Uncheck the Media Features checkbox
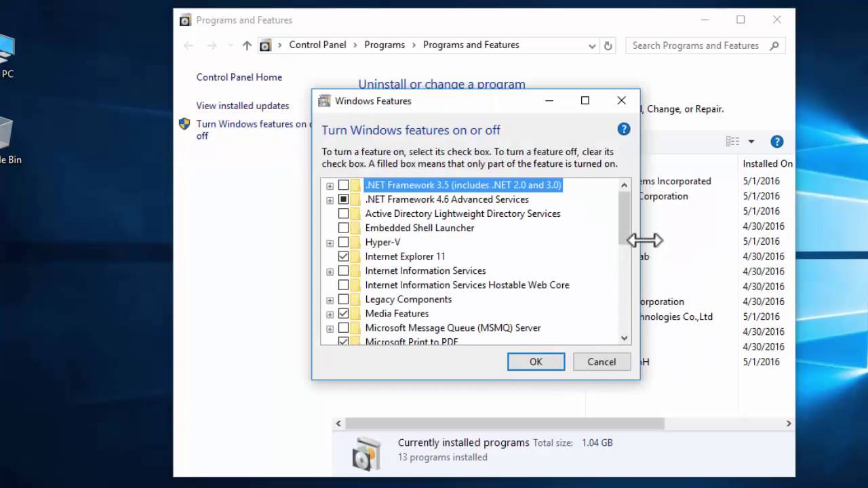Image resolution: width=868 pixels, height=488 pixels. pyautogui.click(x=344, y=313)
